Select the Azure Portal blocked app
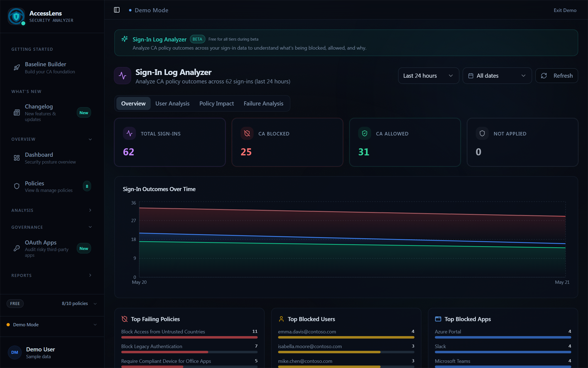The image size is (588, 368). click(503, 334)
